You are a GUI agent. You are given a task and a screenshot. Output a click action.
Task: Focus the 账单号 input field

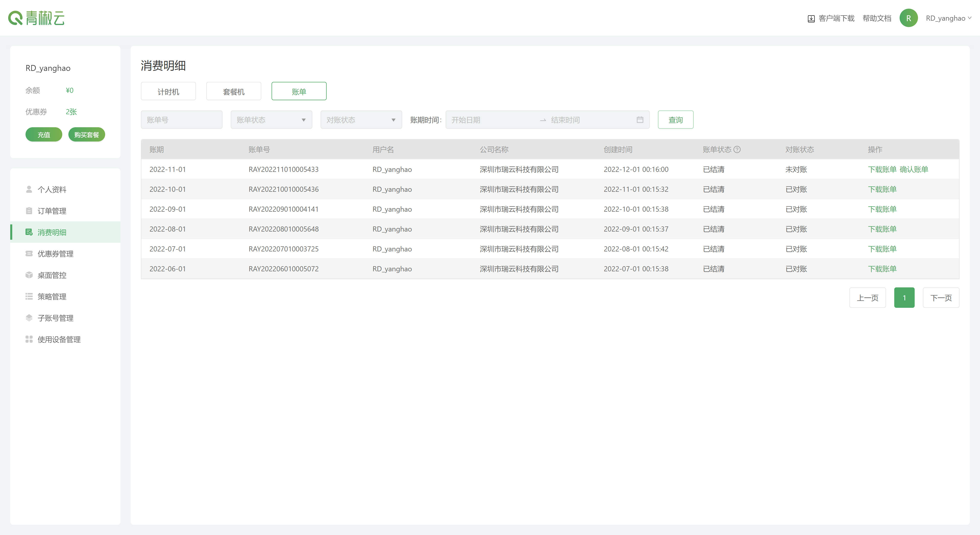181,120
